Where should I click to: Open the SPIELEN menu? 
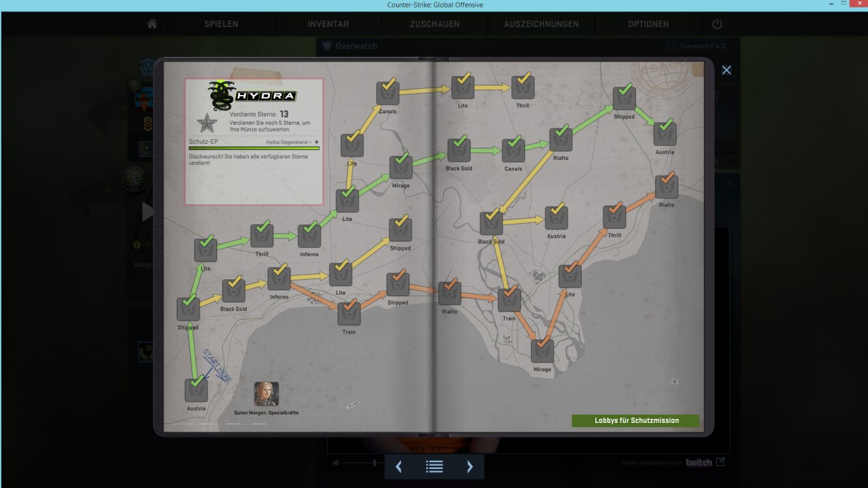(x=221, y=24)
